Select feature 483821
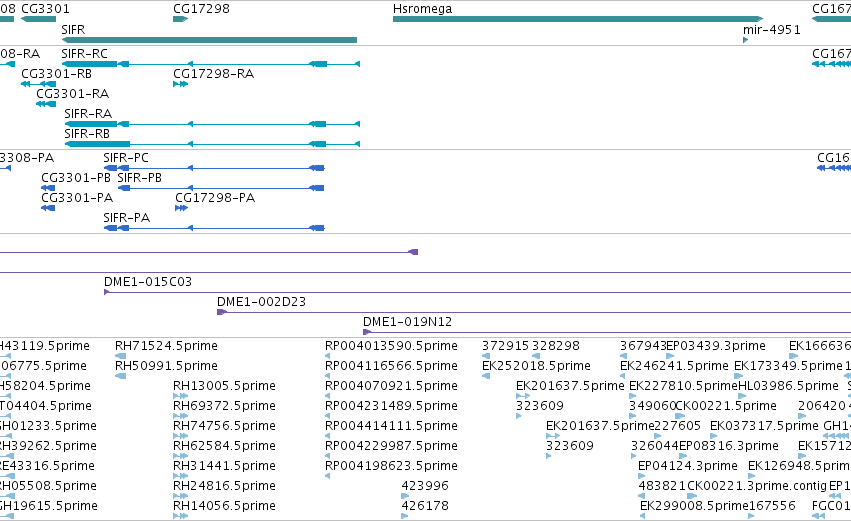Image resolution: width=851 pixels, height=521 pixels. (x=662, y=486)
